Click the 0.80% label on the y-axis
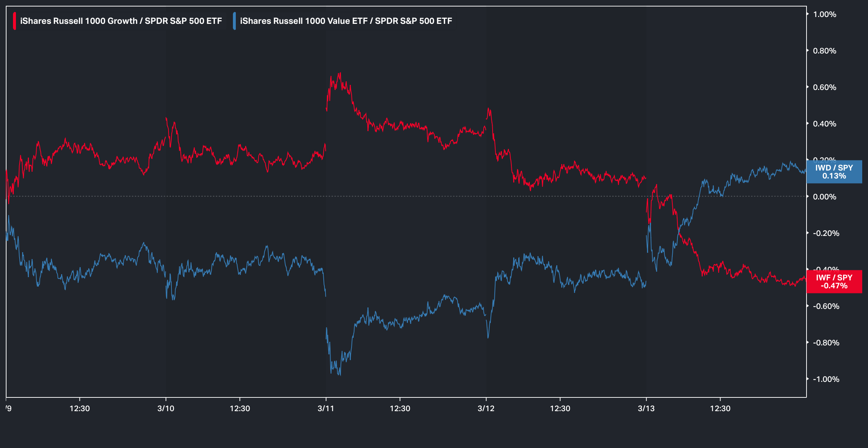Image resolution: width=868 pixels, height=448 pixels. (x=824, y=51)
